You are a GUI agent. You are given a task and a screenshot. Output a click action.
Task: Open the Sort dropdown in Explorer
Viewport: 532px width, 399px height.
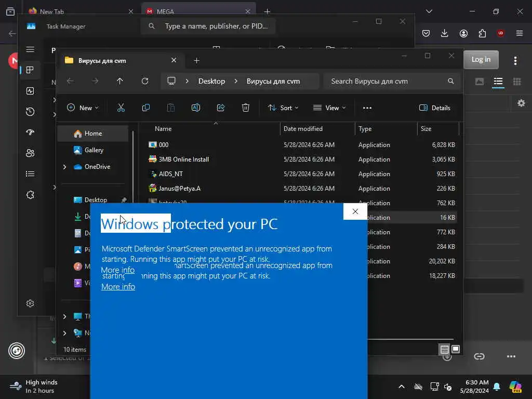pyautogui.click(x=283, y=108)
